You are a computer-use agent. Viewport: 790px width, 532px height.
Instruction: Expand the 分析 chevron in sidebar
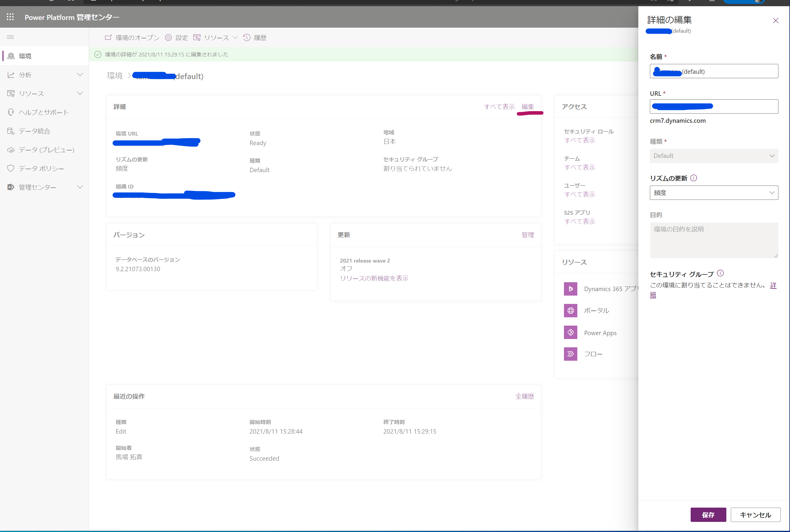coord(80,75)
